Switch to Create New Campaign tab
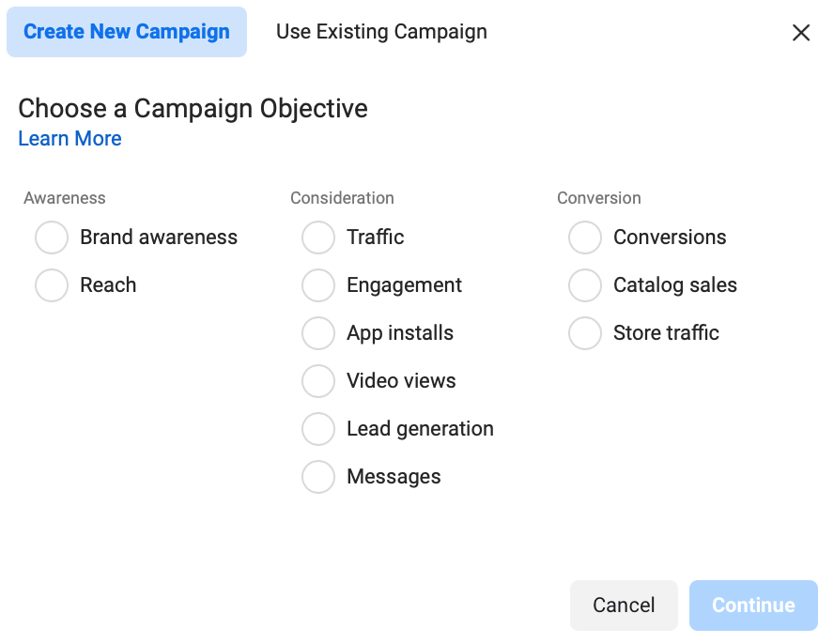The height and width of the screenshot is (644, 834). tap(127, 32)
